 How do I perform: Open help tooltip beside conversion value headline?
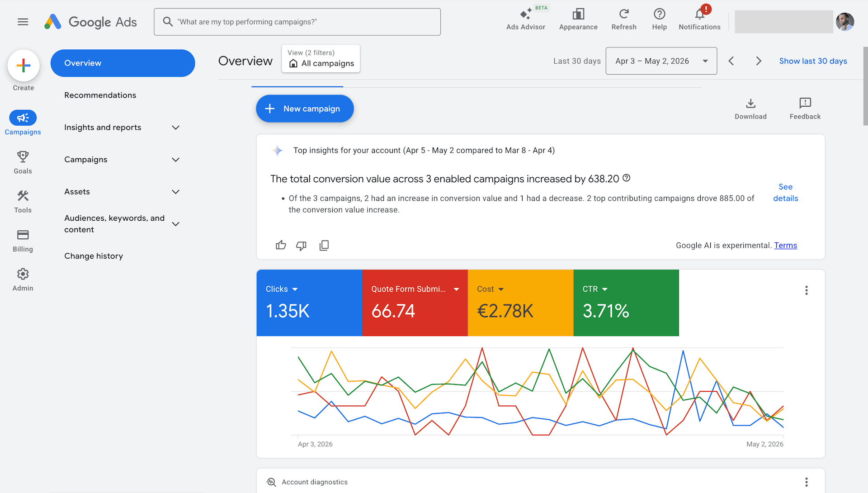point(627,178)
